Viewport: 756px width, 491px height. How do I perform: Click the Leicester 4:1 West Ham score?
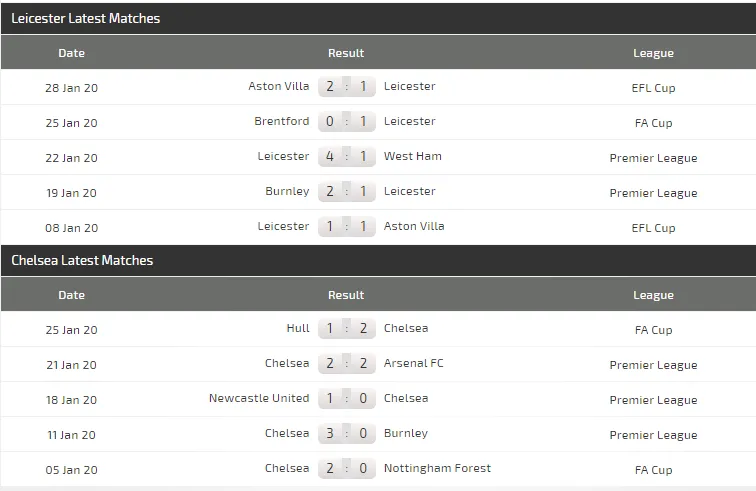pyautogui.click(x=346, y=156)
